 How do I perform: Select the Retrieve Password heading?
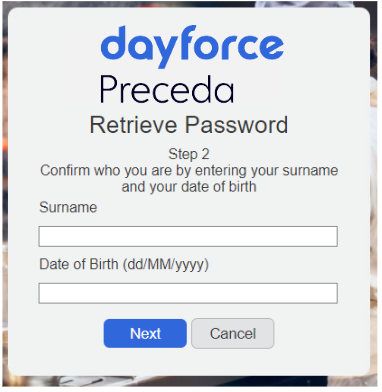tap(189, 125)
